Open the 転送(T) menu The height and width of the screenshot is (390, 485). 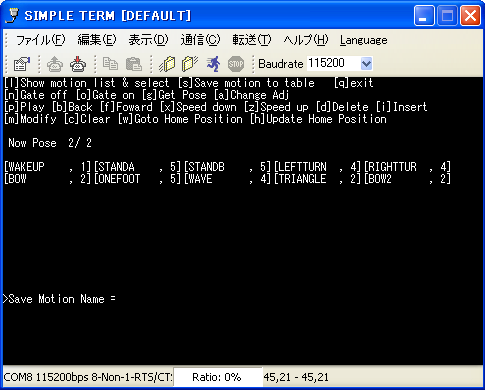tap(252, 40)
